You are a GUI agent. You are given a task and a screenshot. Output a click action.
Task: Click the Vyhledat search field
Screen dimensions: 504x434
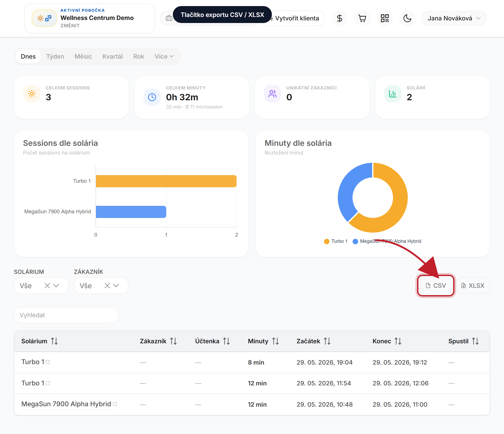(x=66, y=315)
